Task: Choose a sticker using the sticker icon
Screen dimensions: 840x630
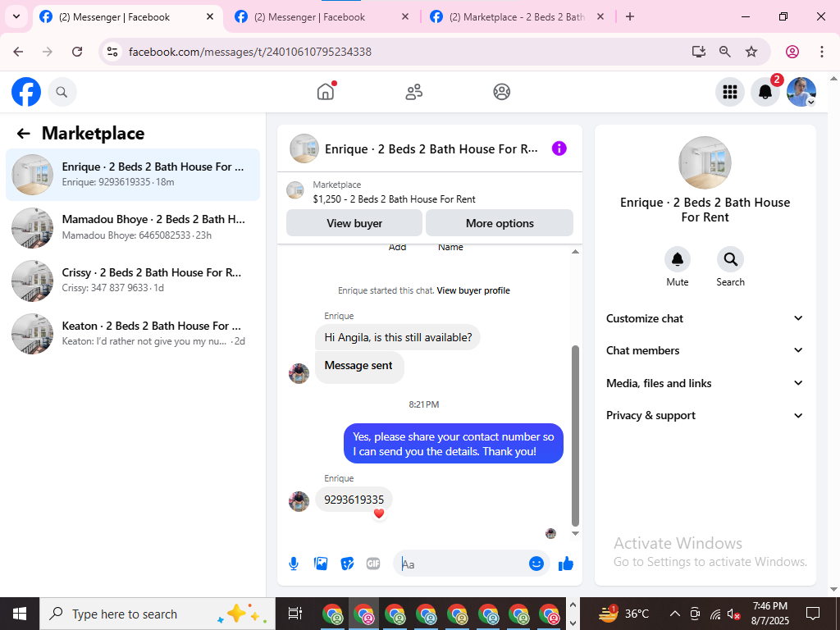Action: pyautogui.click(x=347, y=564)
